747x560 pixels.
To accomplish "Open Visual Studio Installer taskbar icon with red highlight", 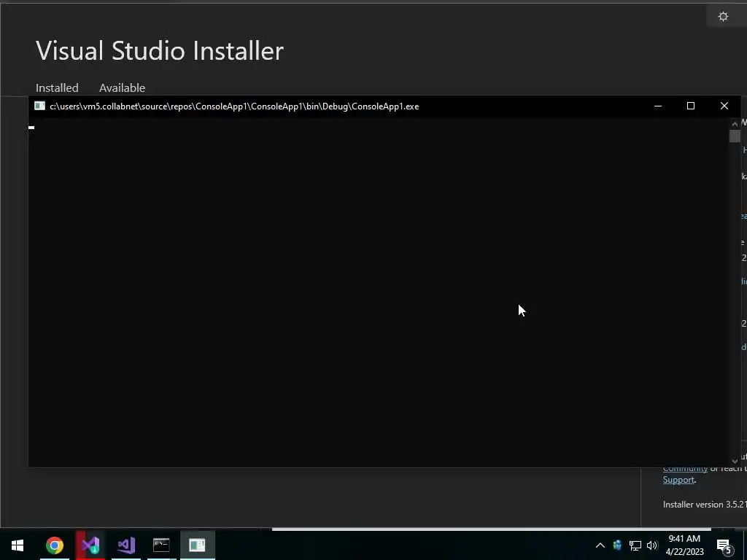I will [90, 545].
